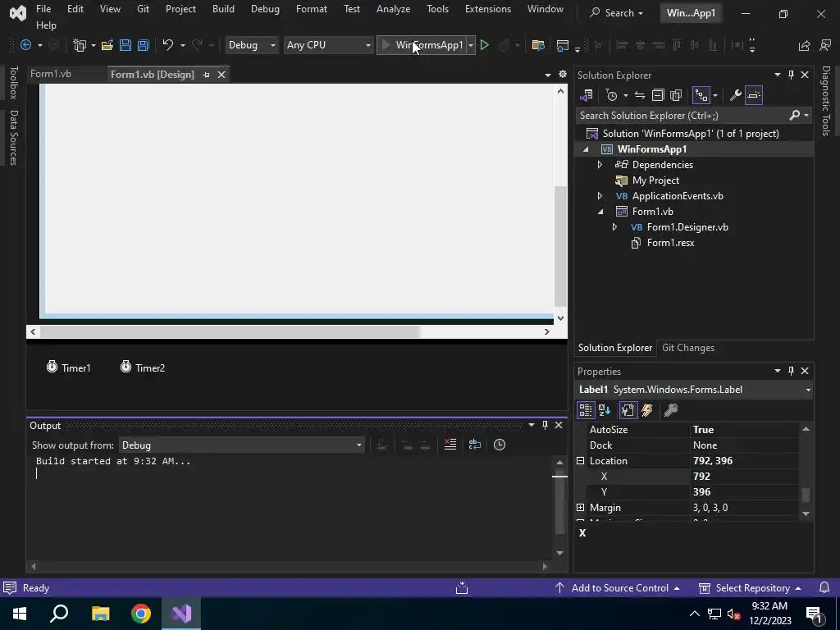Save the current file with Save icon
This screenshot has width=840, height=630.
[126, 45]
